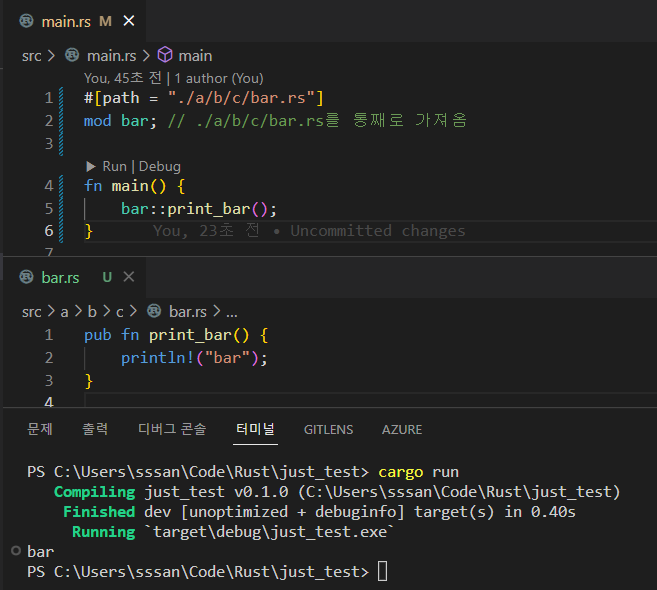Click the Rust file icon on main.rs tab

coord(27,21)
